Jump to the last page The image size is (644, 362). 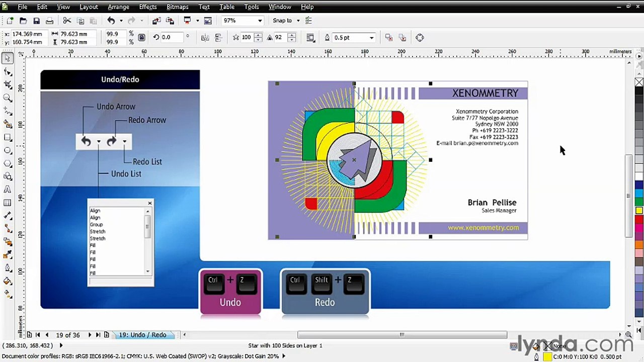click(x=98, y=335)
